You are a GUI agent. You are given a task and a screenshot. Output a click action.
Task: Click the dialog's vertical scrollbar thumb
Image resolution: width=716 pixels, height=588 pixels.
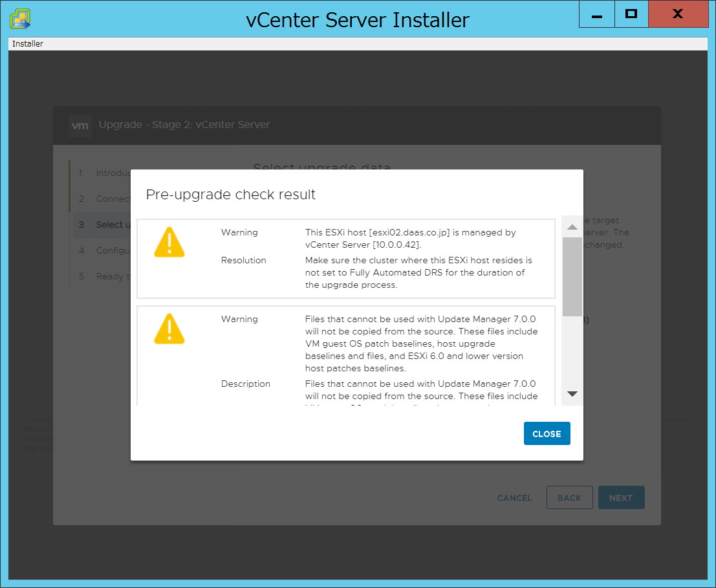point(572,277)
